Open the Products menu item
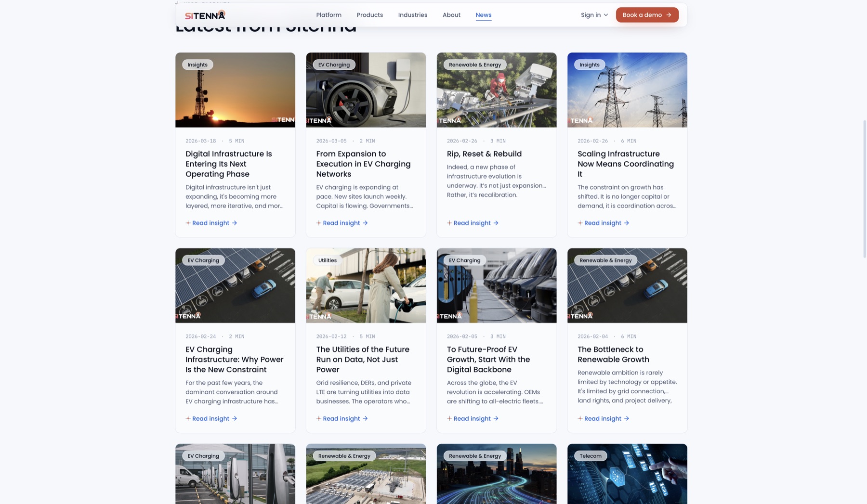The width and height of the screenshot is (867, 504). (x=369, y=15)
